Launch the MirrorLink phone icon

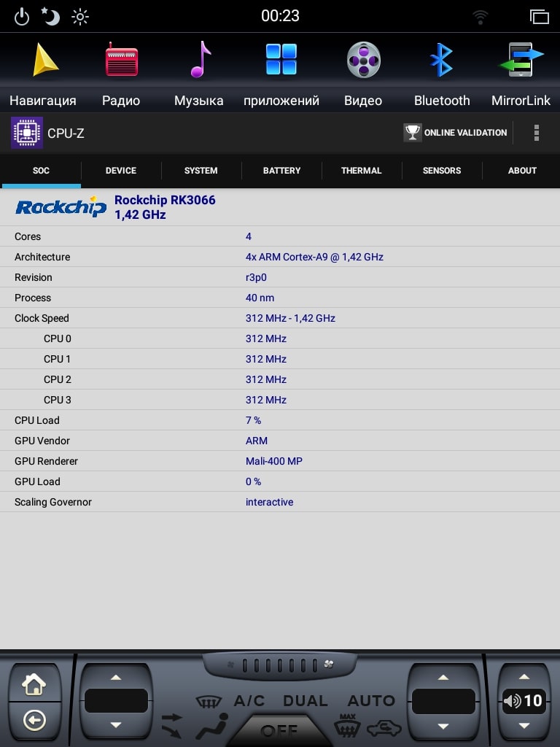pyautogui.click(x=521, y=60)
